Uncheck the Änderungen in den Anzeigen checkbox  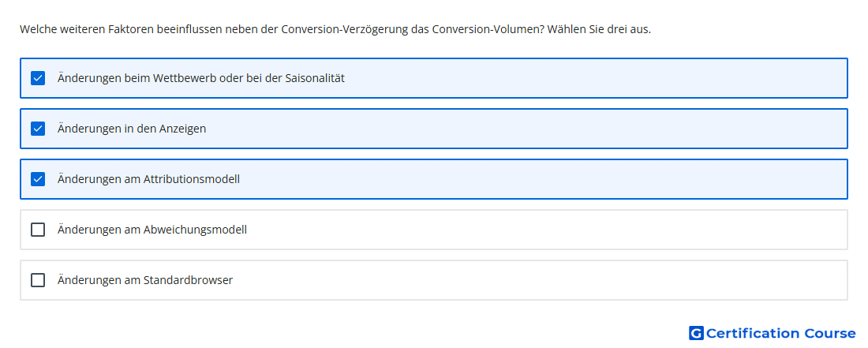point(38,129)
